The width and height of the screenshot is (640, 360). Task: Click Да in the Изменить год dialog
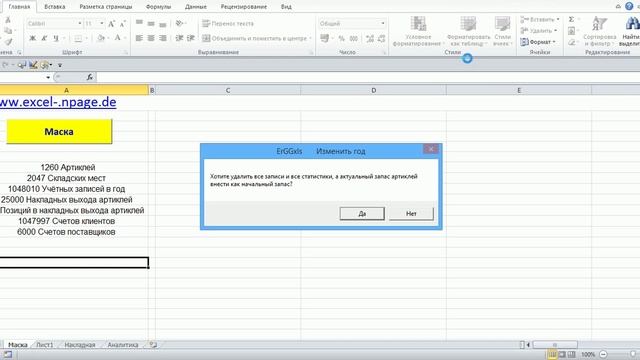[x=362, y=213]
